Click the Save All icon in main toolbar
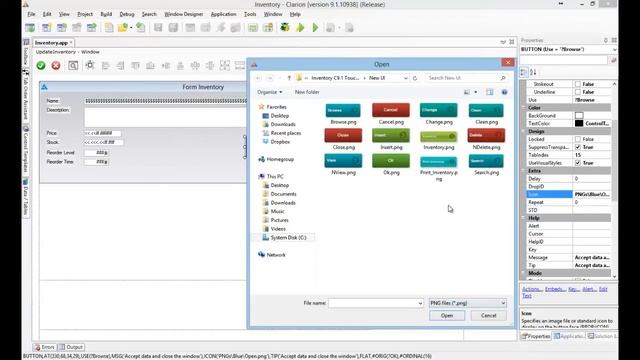The width and height of the screenshot is (640, 360). click(173, 27)
